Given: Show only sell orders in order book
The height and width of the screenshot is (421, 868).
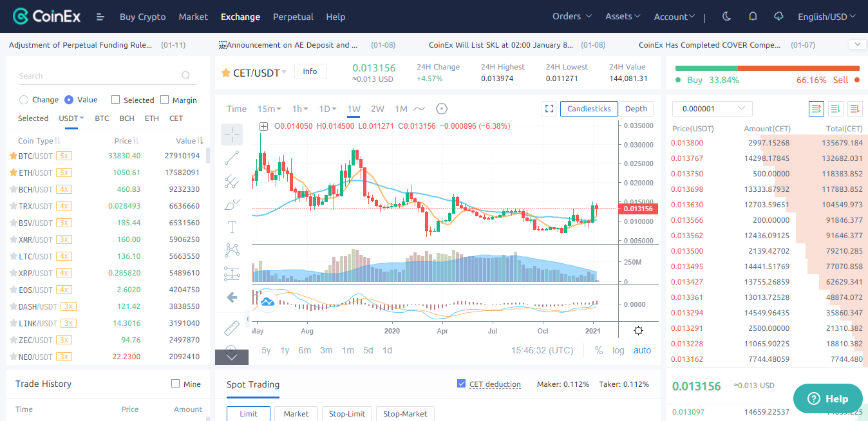Looking at the screenshot, I should pos(854,109).
